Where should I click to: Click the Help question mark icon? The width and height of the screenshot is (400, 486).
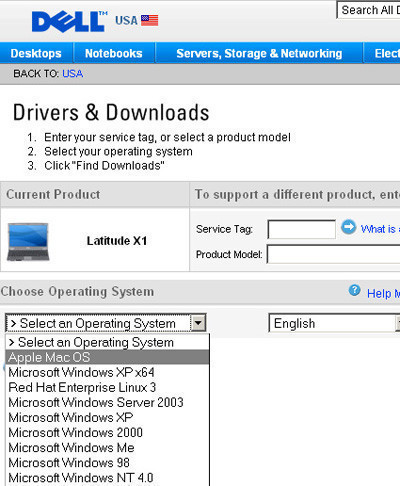click(x=355, y=290)
